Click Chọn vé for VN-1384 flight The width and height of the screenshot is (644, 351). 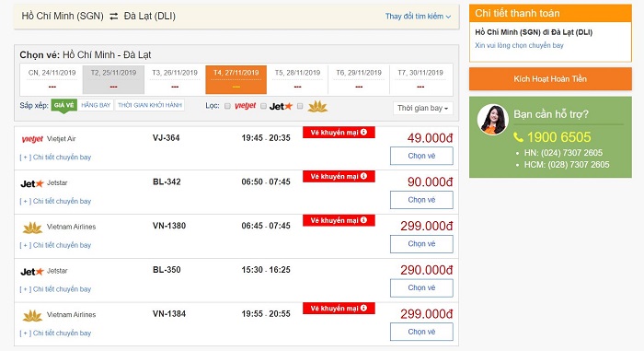(x=421, y=332)
